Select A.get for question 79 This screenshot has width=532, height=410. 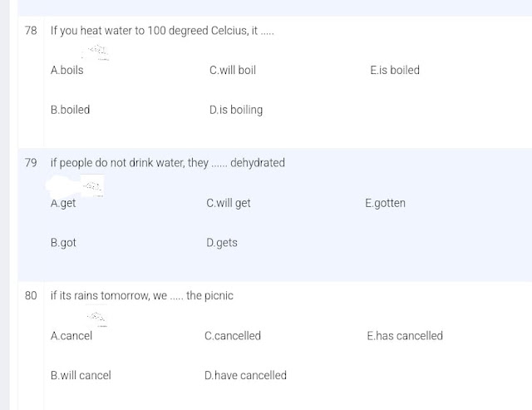pyautogui.click(x=63, y=203)
